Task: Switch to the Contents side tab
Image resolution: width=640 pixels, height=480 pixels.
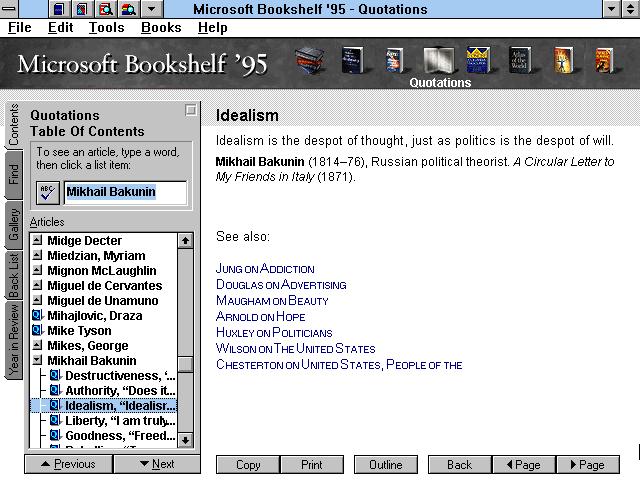Action: coord(13,125)
